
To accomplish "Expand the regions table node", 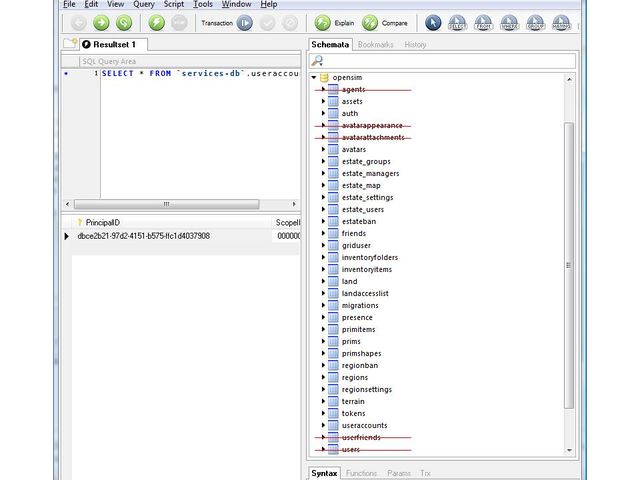I will click(323, 378).
